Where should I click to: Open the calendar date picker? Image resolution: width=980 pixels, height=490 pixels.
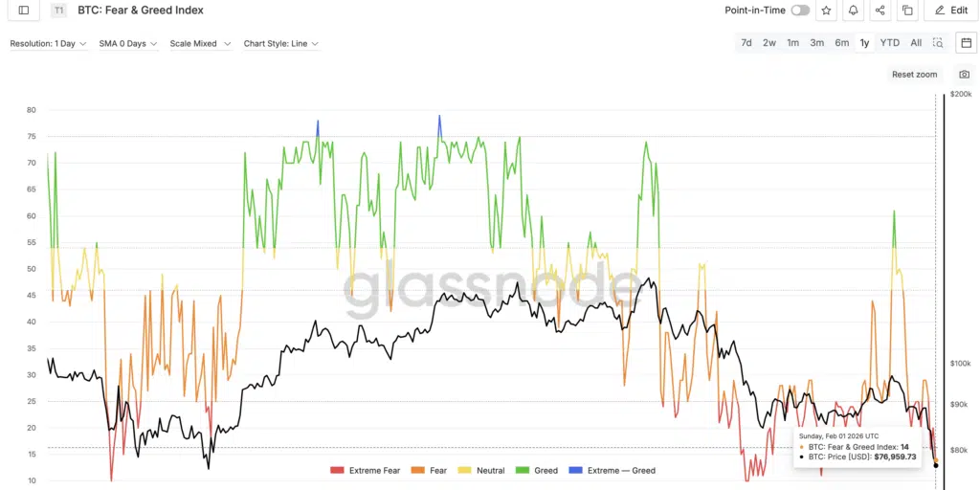point(966,43)
